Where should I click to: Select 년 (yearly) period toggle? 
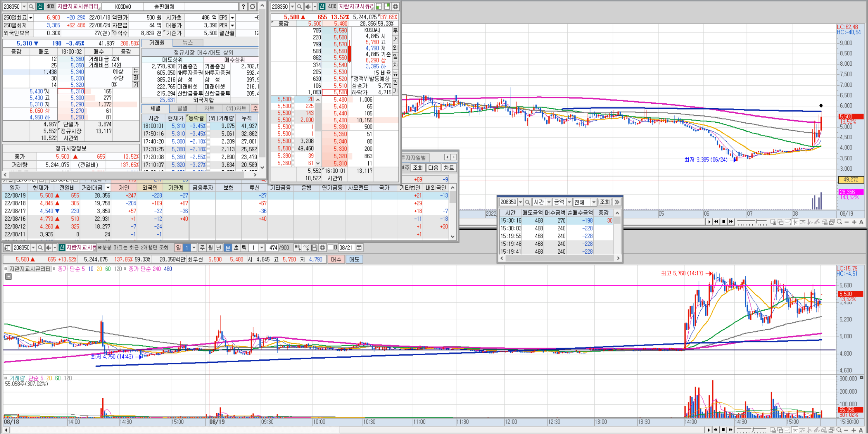click(x=219, y=247)
